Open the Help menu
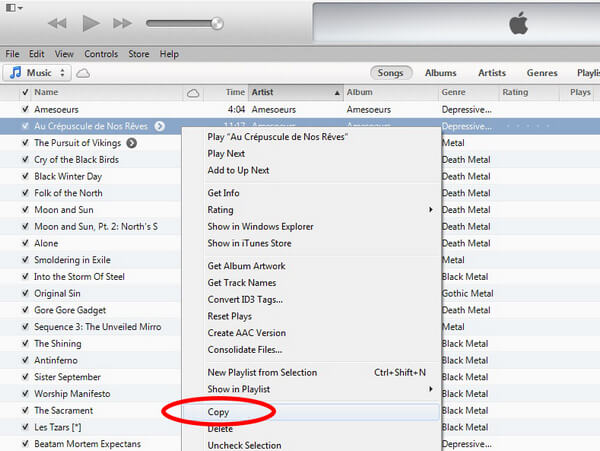Image resolution: width=600 pixels, height=451 pixels. tap(169, 54)
